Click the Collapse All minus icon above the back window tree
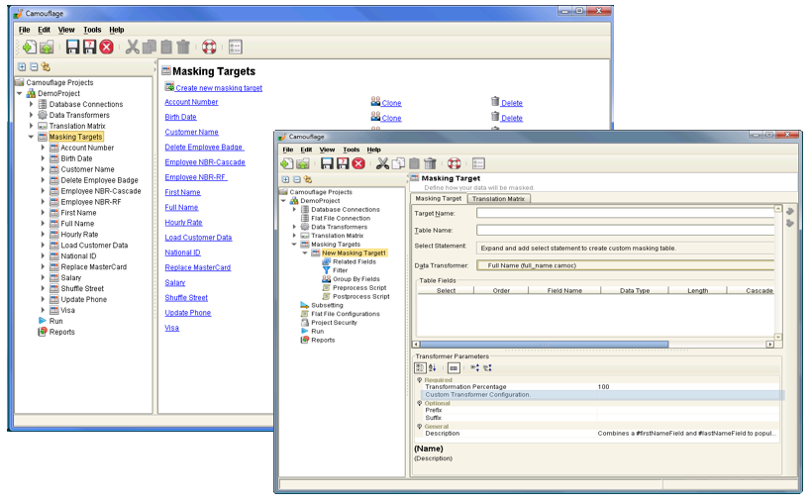The height and width of the screenshot is (504, 812). pyautogui.click(x=34, y=66)
